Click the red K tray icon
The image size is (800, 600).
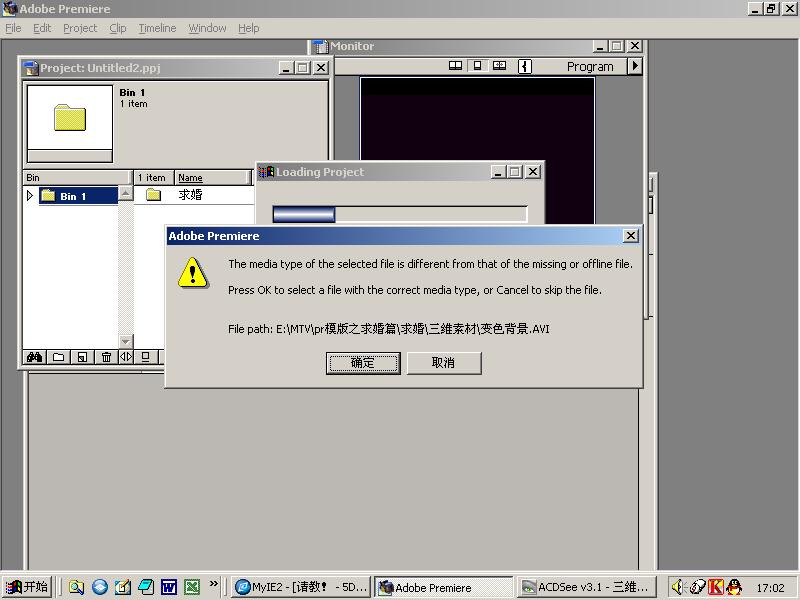(x=715, y=588)
